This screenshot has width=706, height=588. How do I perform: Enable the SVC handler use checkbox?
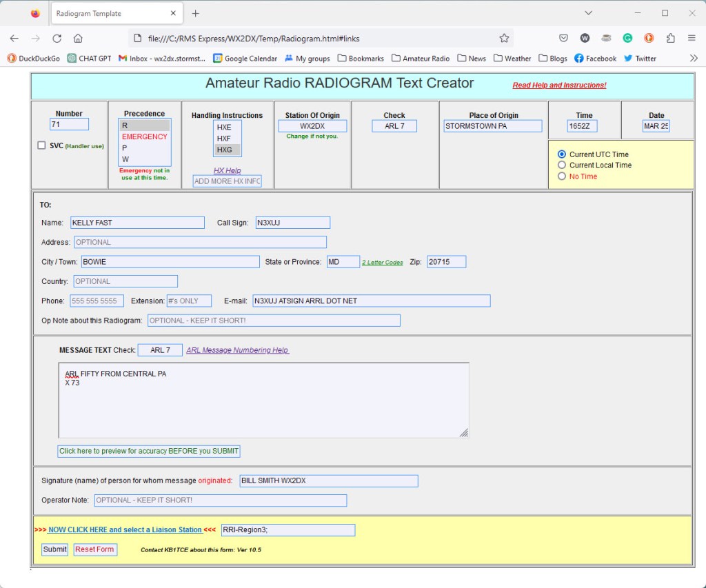(41, 145)
